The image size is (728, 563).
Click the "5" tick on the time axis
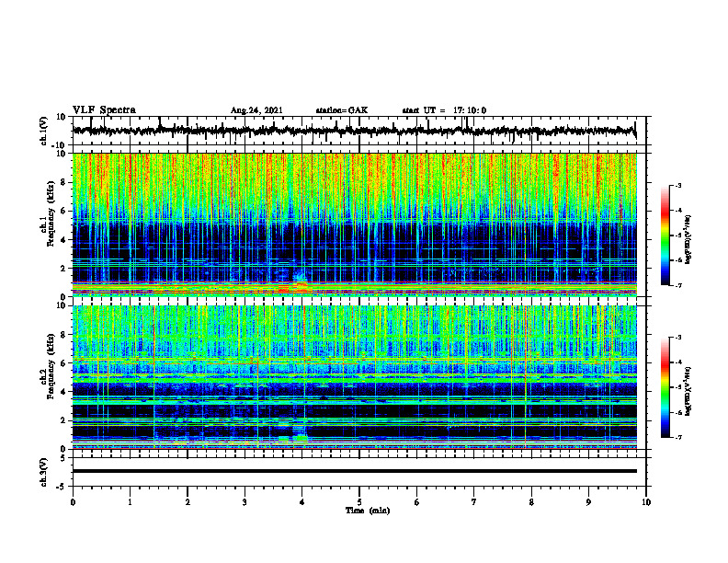(x=359, y=502)
